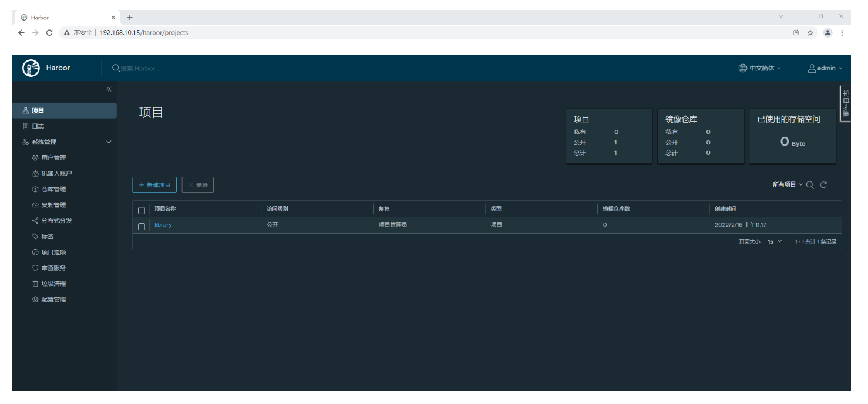Refresh the project list
Viewport: 868px width, 404px height.
point(823,185)
